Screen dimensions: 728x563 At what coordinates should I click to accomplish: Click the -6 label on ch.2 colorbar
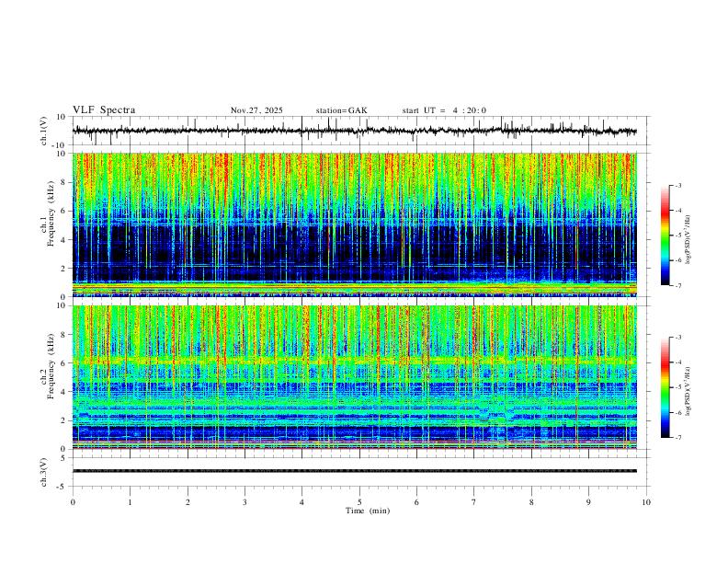pyautogui.click(x=677, y=412)
